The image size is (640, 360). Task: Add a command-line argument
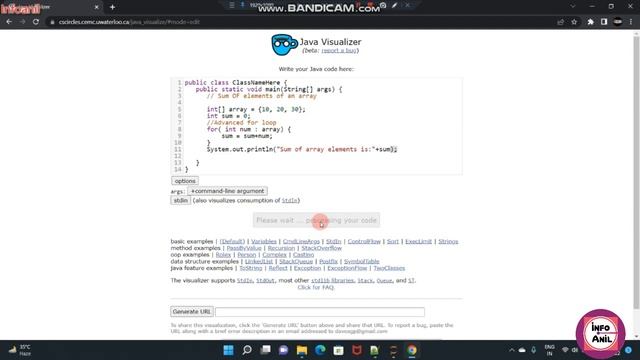coord(227,191)
